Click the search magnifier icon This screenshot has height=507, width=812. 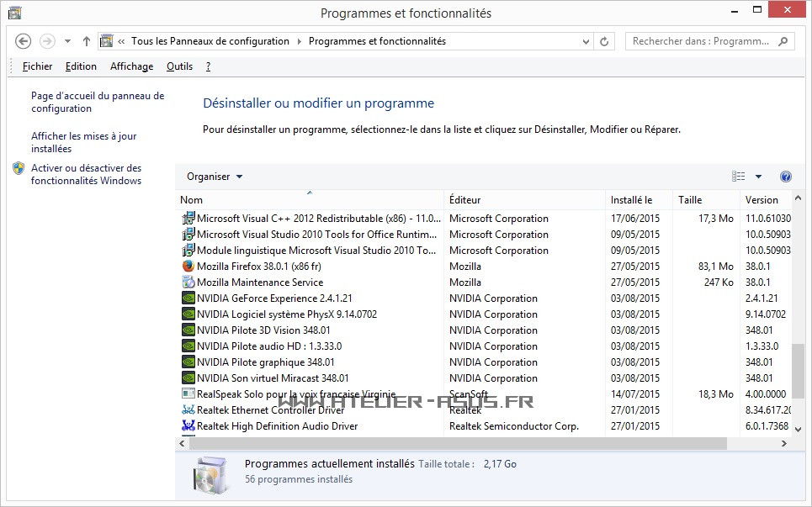point(783,41)
